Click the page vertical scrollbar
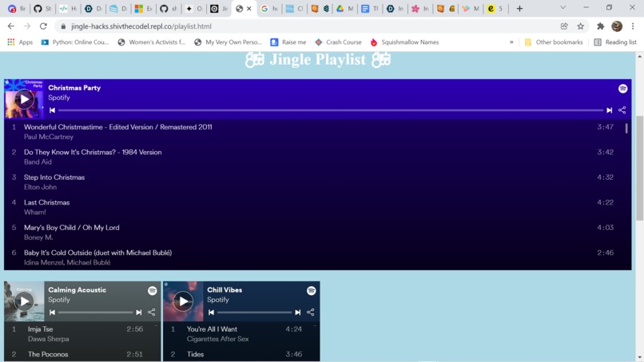This screenshot has height=362, width=644. click(x=639, y=169)
